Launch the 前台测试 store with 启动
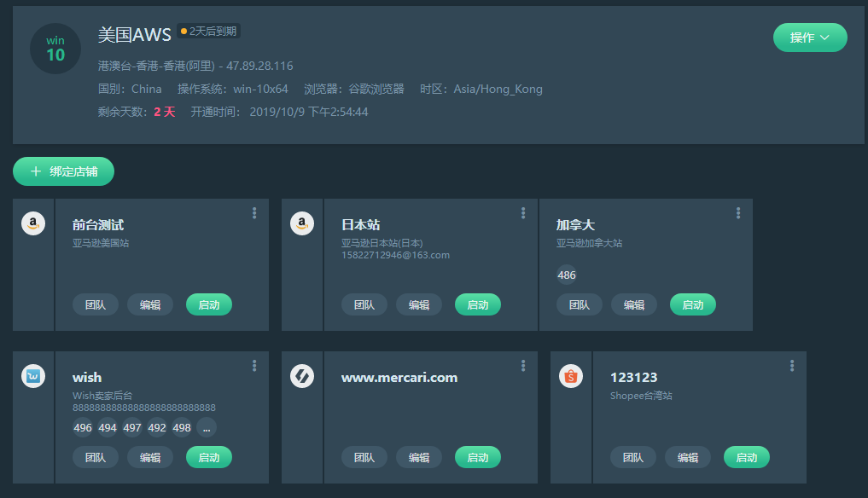868x498 pixels. click(209, 305)
